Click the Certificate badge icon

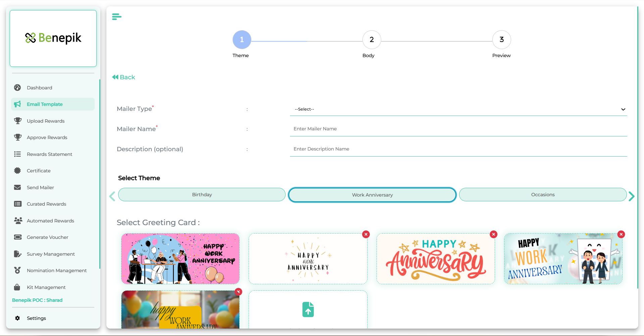click(17, 171)
